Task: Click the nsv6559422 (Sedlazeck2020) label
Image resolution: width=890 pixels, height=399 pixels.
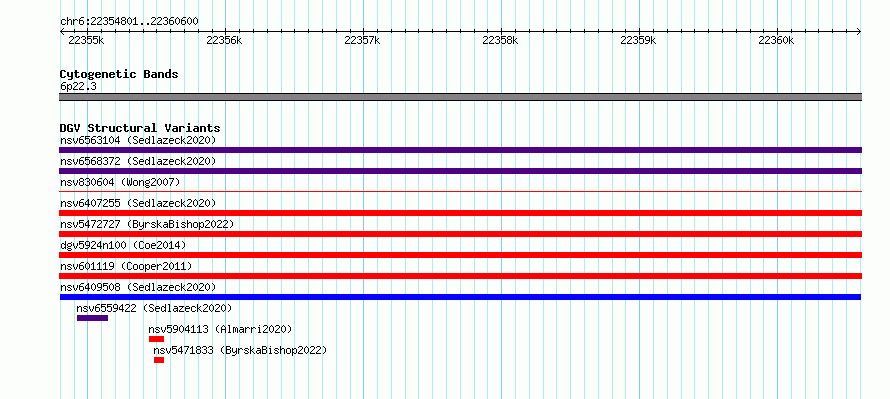Action: (x=154, y=308)
